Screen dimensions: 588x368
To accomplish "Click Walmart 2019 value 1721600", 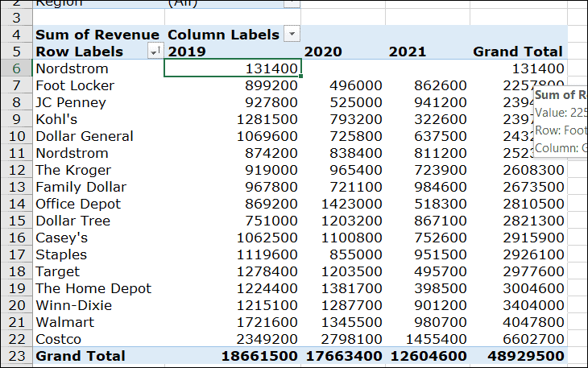I will point(267,322).
